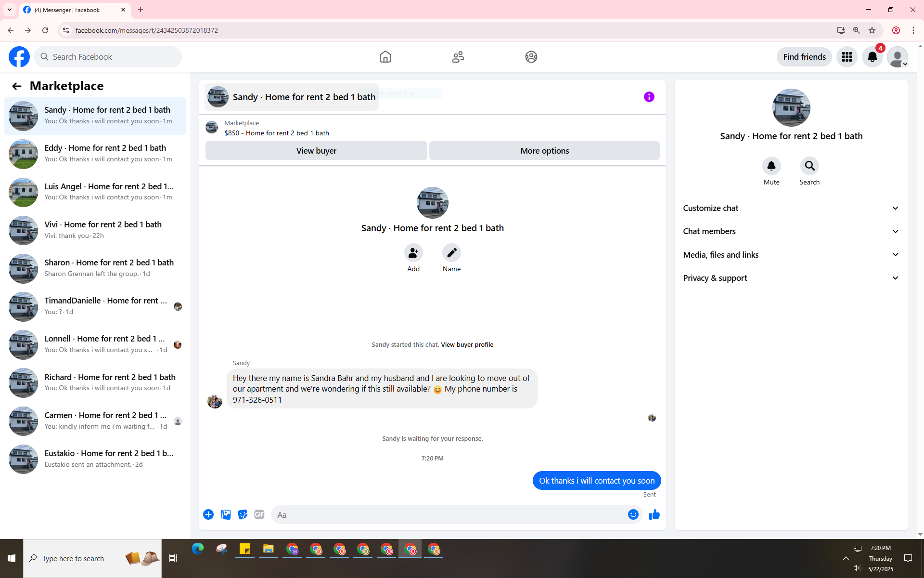
Task: Open the account profile avatar menu
Action: coord(898,57)
